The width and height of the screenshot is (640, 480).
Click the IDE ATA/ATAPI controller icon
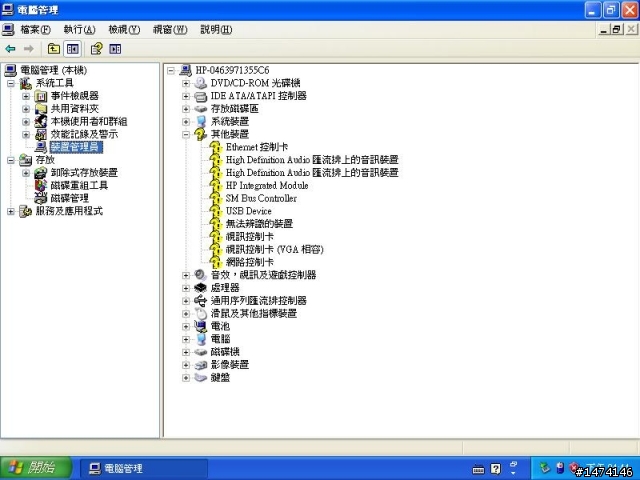pyautogui.click(x=200, y=96)
